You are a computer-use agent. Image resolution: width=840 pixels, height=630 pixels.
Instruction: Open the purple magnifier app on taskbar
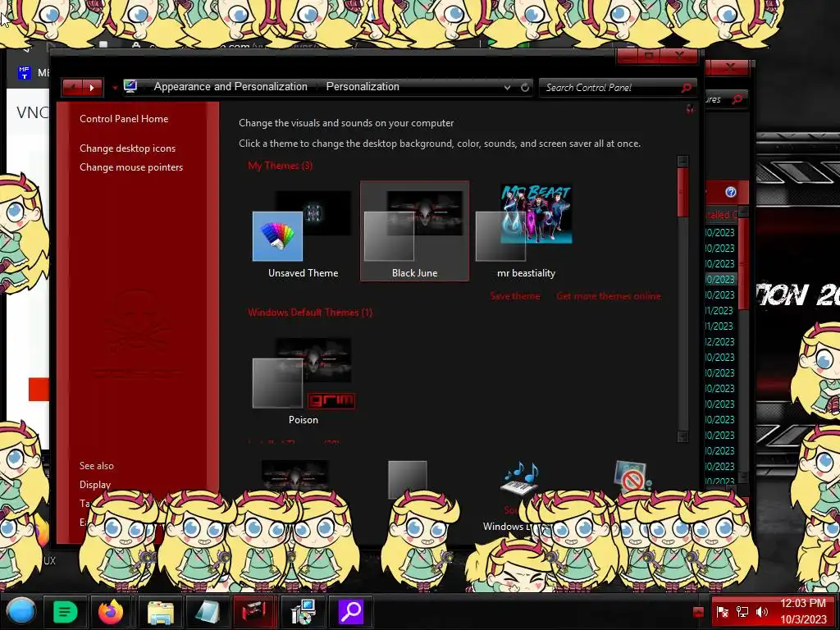[x=351, y=611]
